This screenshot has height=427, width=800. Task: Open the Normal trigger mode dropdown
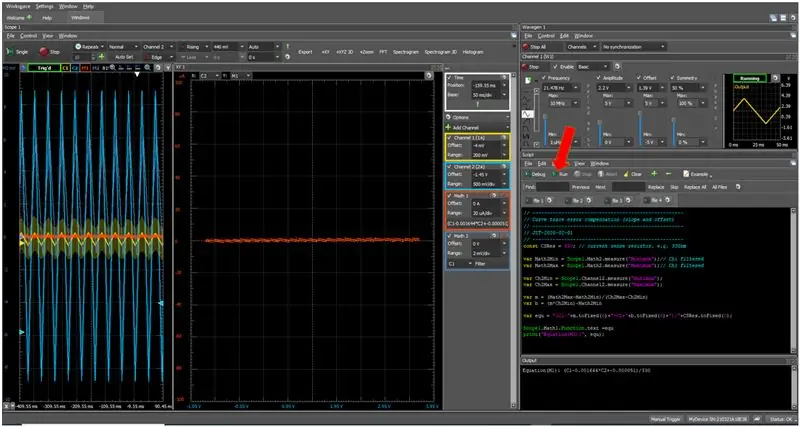click(x=122, y=46)
